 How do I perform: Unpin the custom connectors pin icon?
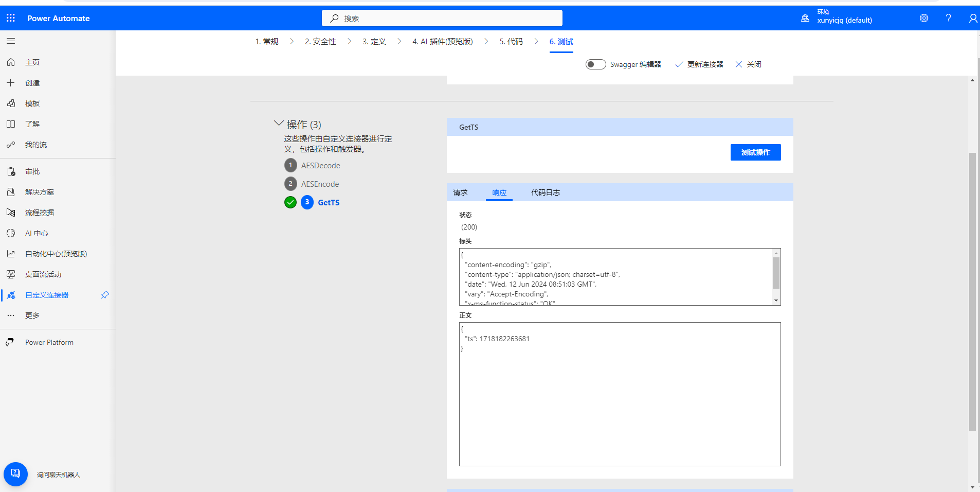105,295
